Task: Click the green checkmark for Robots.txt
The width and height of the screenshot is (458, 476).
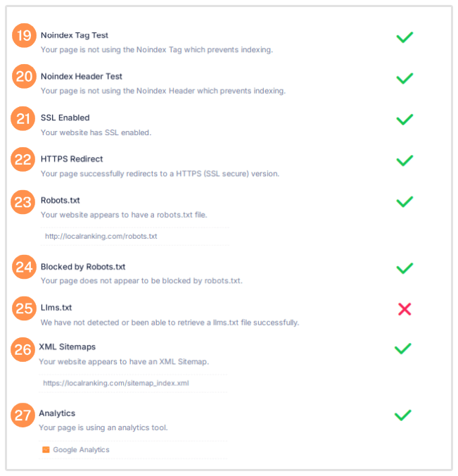Action: click(404, 201)
